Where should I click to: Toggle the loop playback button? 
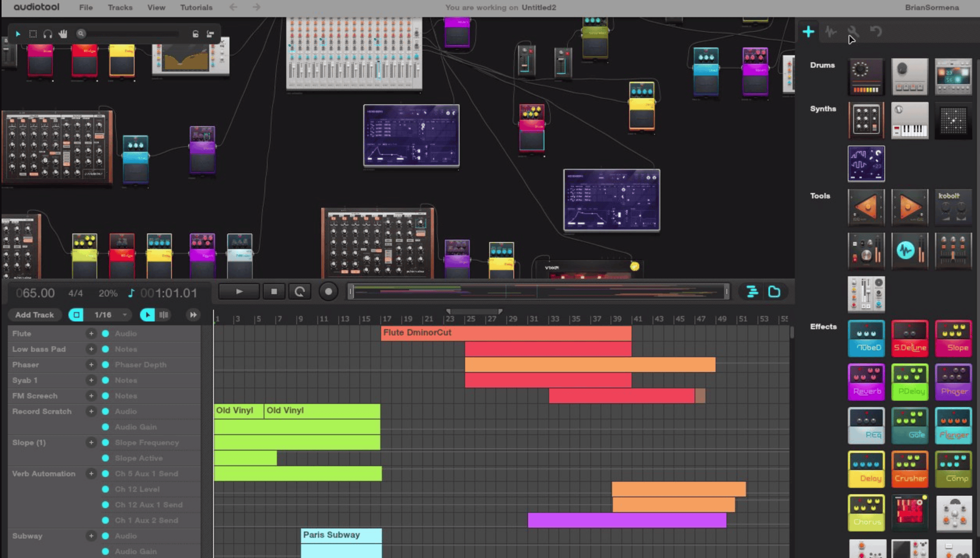[300, 291]
